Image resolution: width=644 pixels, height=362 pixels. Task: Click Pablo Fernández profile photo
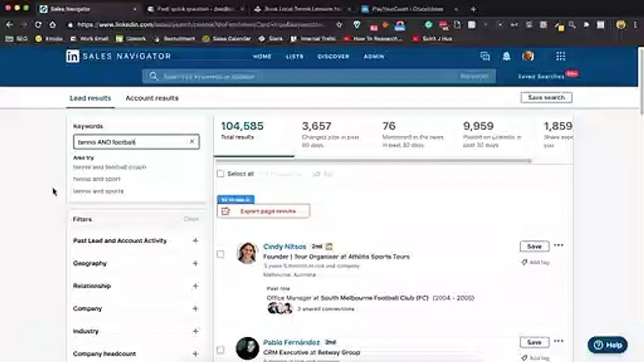pos(247,348)
